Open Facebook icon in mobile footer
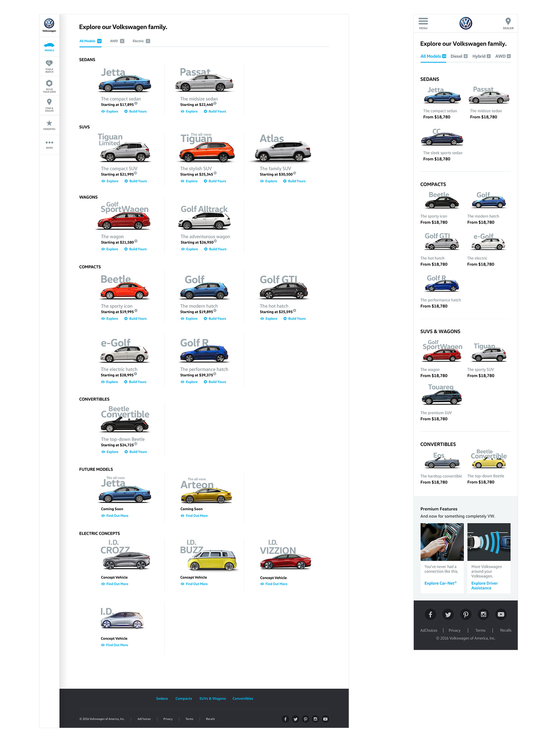The image size is (558, 756). [x=430, y=614]
